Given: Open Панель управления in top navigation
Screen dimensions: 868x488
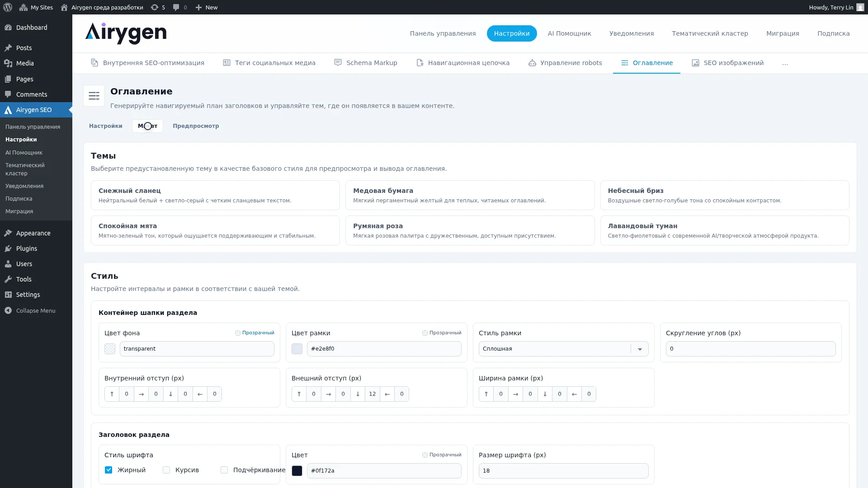Looking at the screenshot, I should (x=443, y=33).
